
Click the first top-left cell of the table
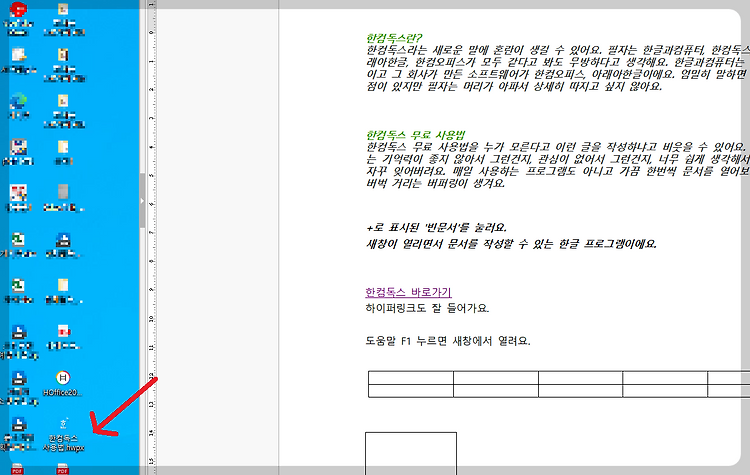point(411,377)
